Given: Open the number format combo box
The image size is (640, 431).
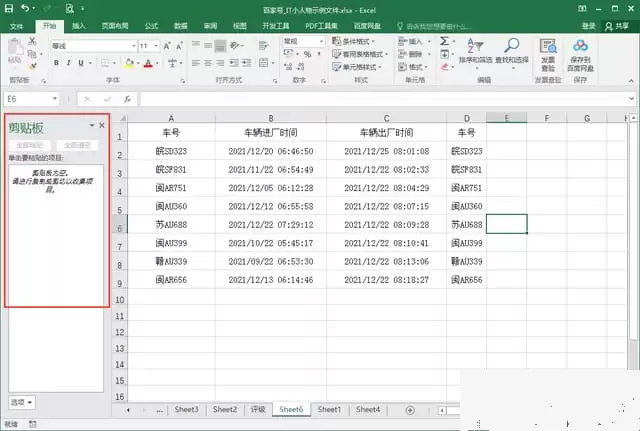Looking at the screenshot, I should click(x=304, y=41).
